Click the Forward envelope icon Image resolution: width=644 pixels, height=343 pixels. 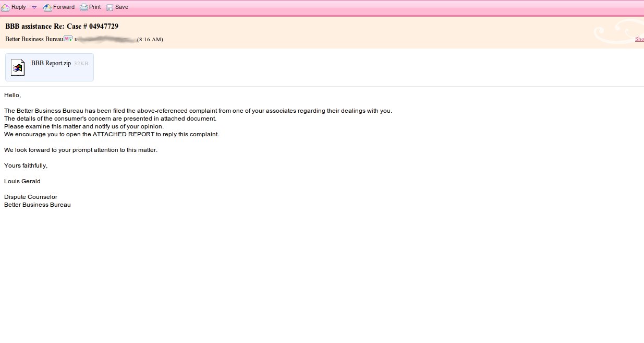point(47,7)
